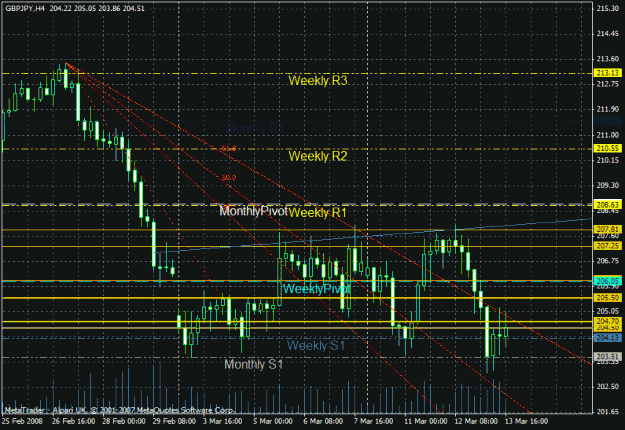Click the 209.30 price axis value
Viewport: 625px width, 430px height.
607,185
